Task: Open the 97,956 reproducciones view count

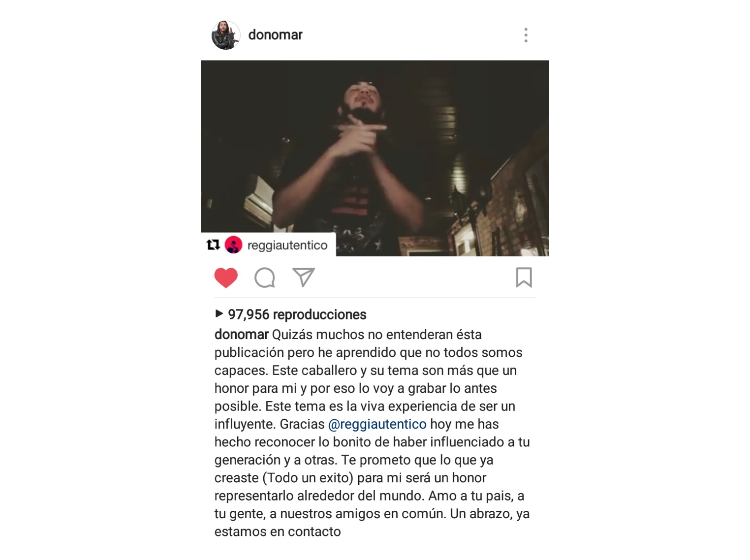Action: 297,314
